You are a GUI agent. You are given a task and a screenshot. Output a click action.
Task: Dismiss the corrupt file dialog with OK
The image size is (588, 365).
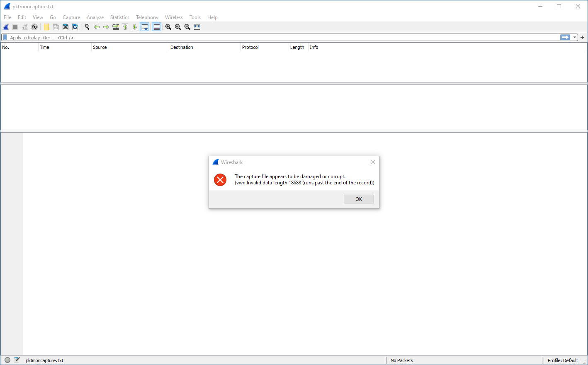coord(358,199)
